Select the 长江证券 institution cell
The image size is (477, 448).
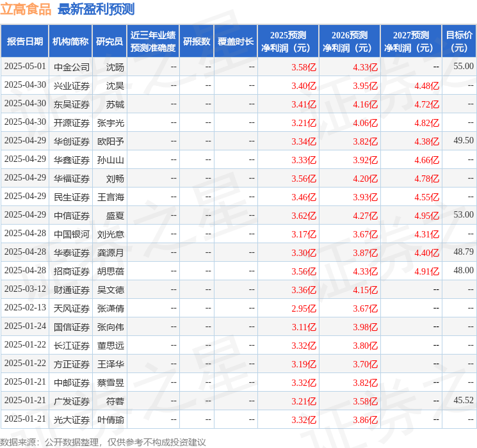click(72, 346)
